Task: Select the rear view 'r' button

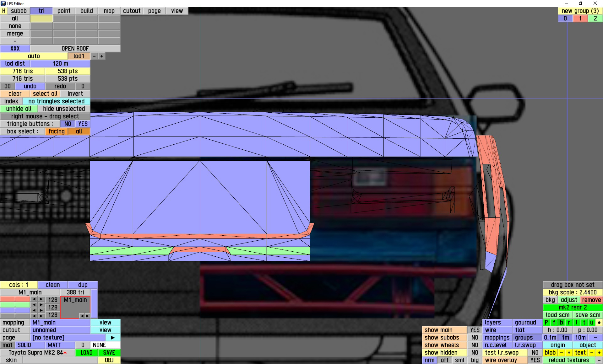Action: [x=569, y=322]
